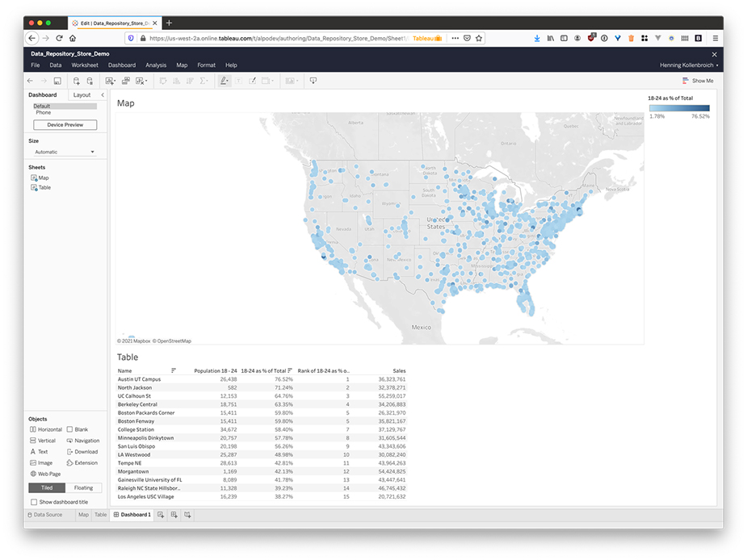Add a Blank object to the dashboard
747x560 pixels.
(x=78, y=429)
